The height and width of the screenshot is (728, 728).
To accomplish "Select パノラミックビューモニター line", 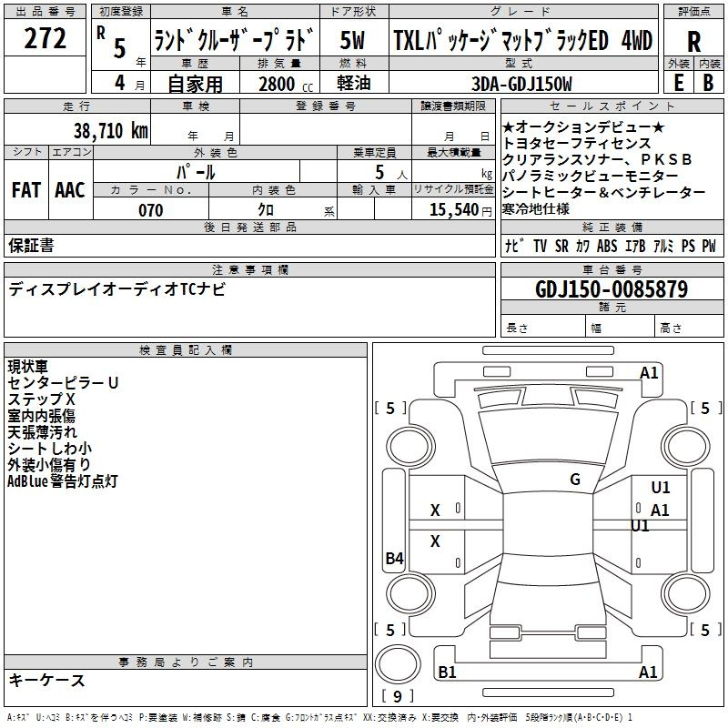I will (x=591, y=176).
